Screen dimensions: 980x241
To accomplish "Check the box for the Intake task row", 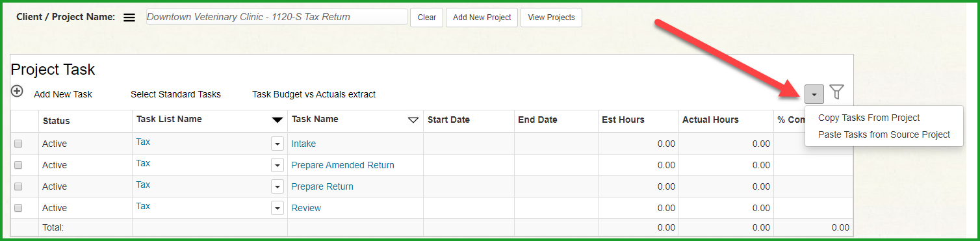I will [x=18, y=144].
